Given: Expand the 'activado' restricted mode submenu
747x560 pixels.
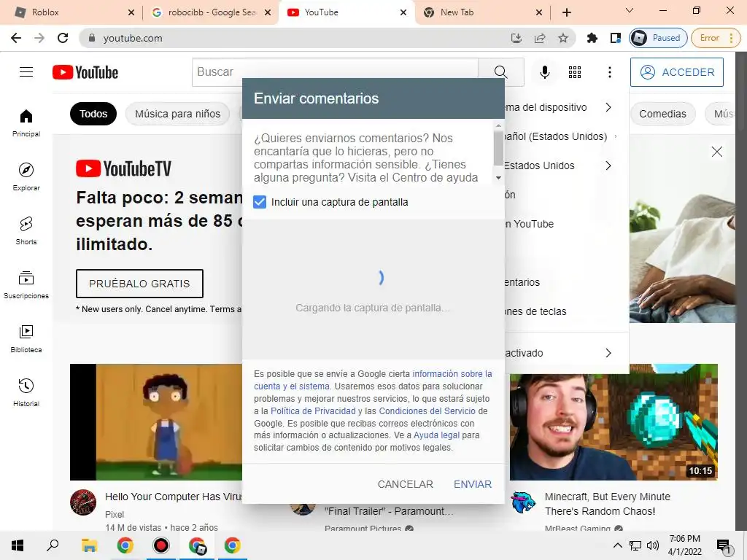Looking at the screenshot, I should (608, 353).
